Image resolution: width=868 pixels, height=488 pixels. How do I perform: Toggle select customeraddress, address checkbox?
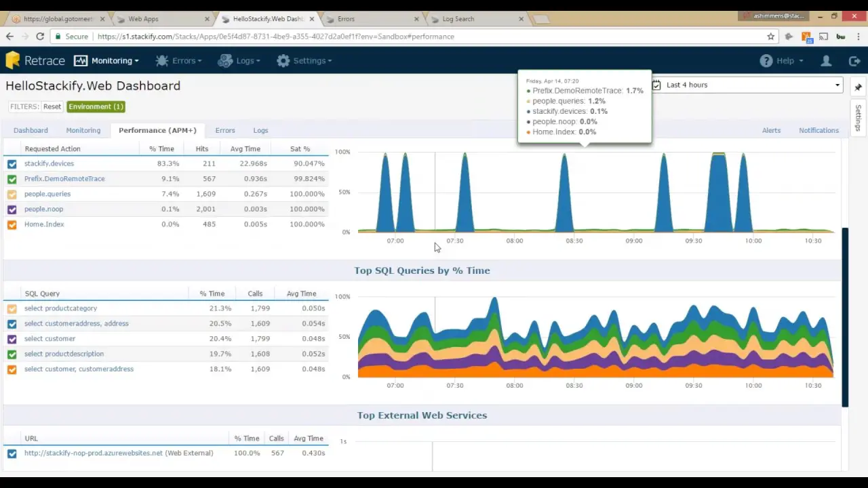[12, 324]
